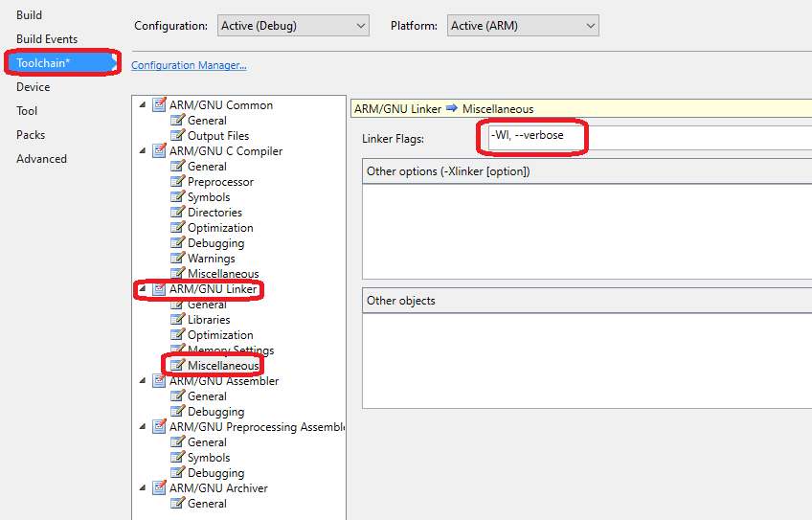The width and height of the screenshot is (812, 520).
Task: Collapse the ARM/GNU C Compiler node
Action: pos(143,151)
